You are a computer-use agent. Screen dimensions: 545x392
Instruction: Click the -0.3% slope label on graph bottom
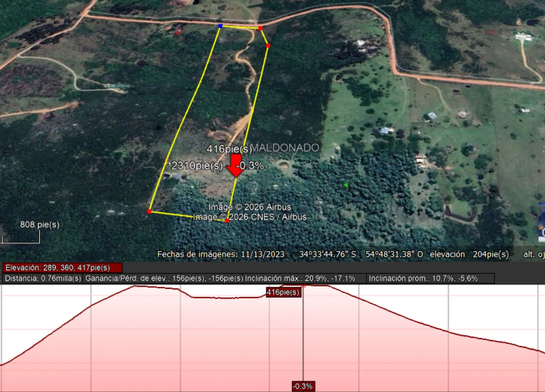click(x=303, y=386)
